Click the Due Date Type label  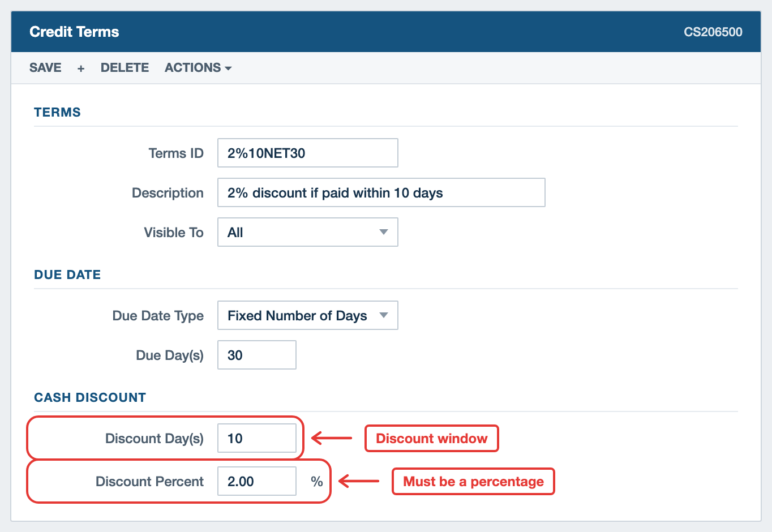[158, 316]
